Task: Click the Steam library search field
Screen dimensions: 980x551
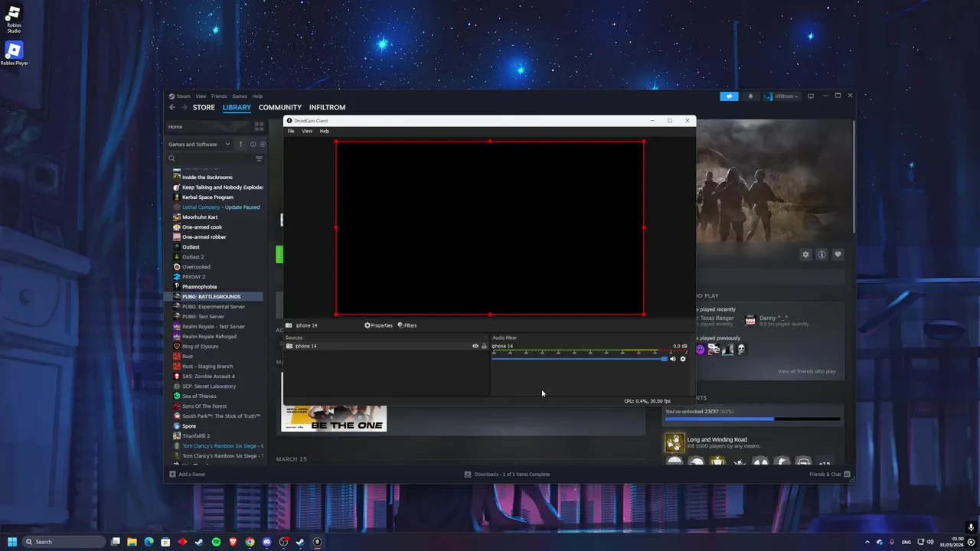Action: tap(211, 158)
